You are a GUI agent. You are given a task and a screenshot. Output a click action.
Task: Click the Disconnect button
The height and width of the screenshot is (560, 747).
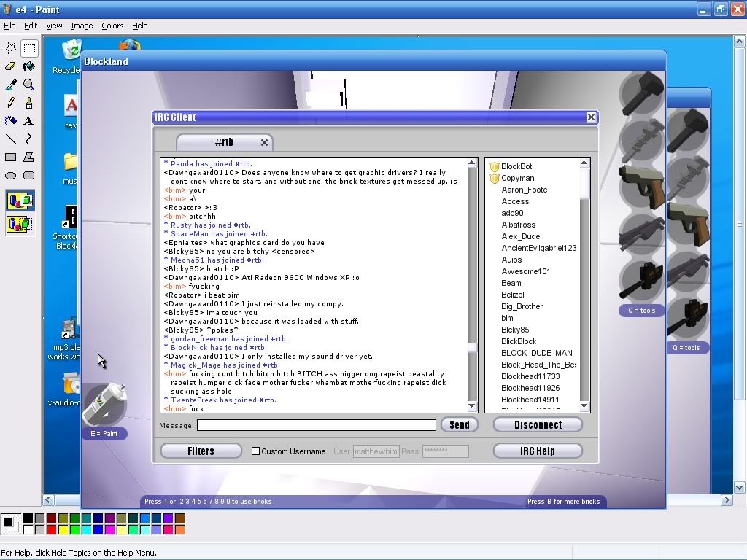point(538,425)
